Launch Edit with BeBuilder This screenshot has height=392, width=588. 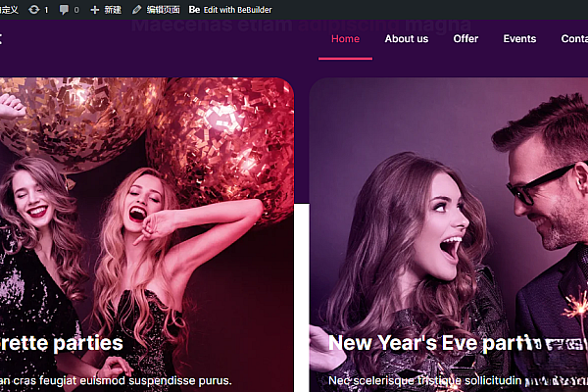237,9
